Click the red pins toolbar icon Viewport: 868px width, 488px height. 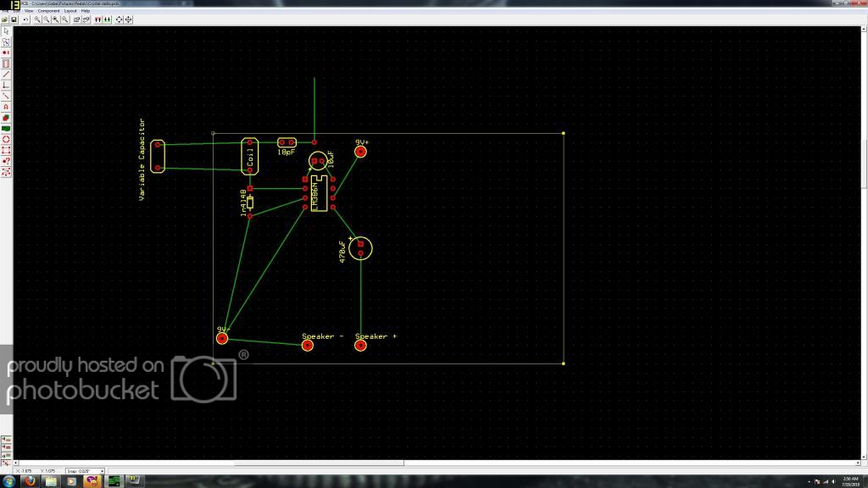[x=98, y=19]
